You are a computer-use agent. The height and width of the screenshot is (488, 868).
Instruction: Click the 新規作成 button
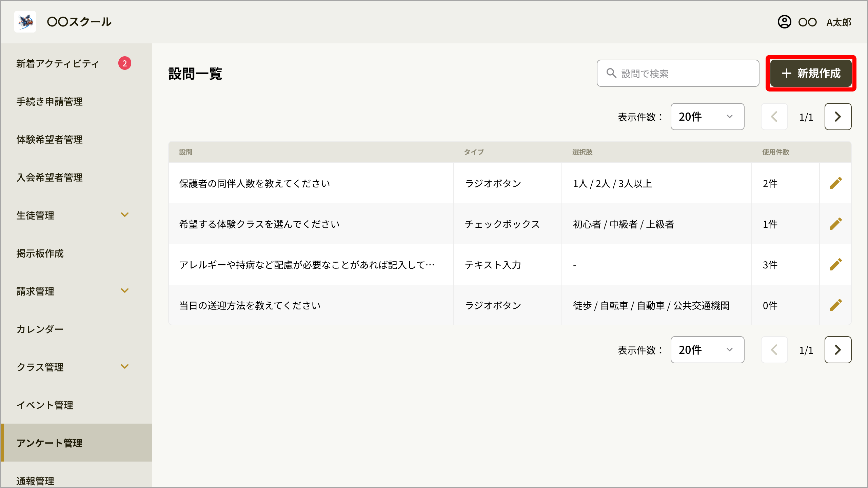811,73
